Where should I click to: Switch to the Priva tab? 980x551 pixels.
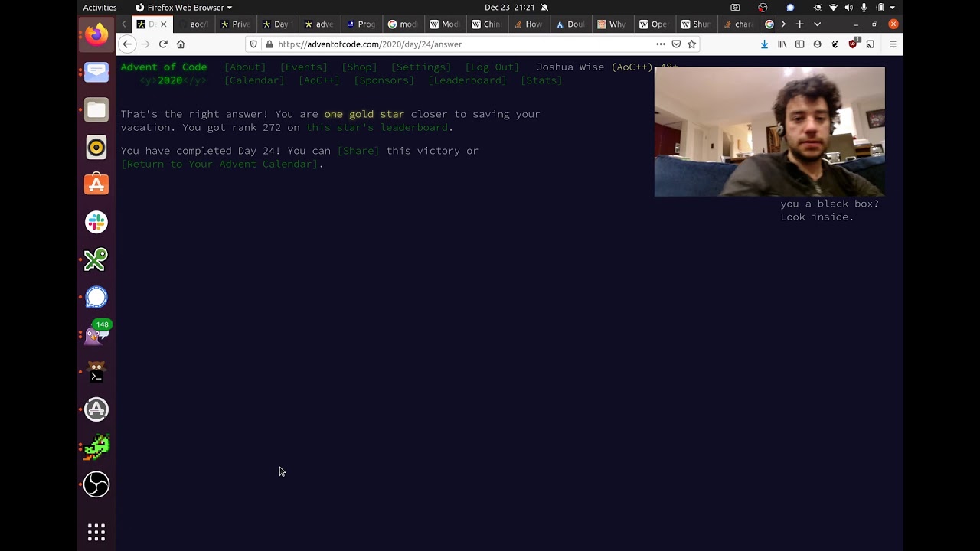coord(235,24)
